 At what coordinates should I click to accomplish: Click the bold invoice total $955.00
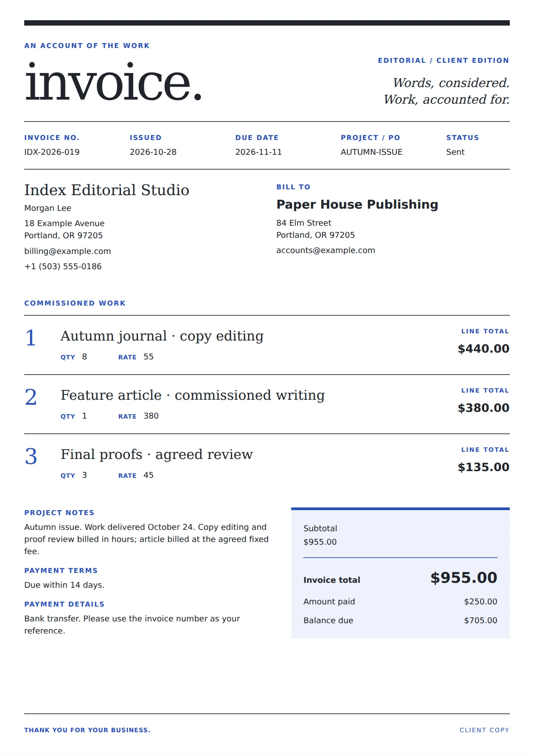click(464, 578)
